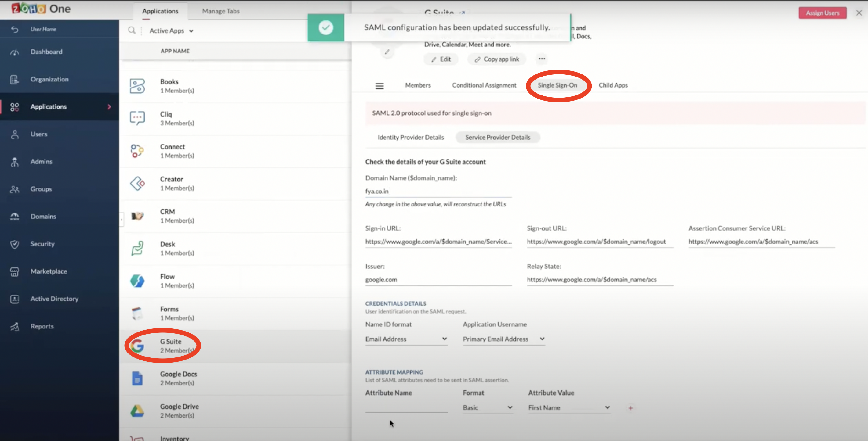Select the Creator app icon
868x441 pixels.
(137, 184)
